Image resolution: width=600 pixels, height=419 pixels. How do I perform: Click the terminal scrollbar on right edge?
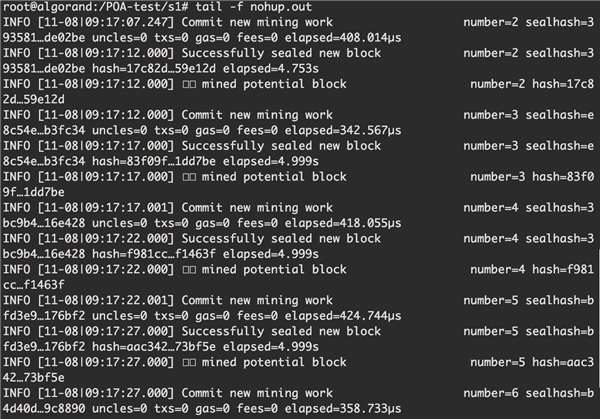point(598,318)
